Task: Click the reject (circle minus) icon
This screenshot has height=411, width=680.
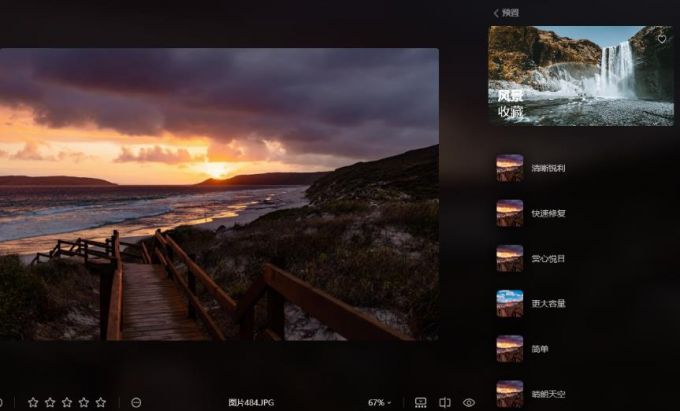Action: tap(136, 402)
